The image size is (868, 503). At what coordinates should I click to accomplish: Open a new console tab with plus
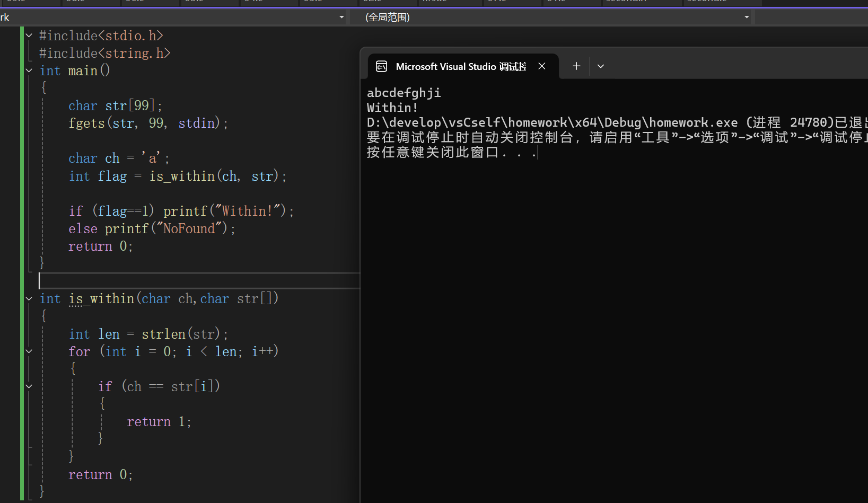point(576,66)
